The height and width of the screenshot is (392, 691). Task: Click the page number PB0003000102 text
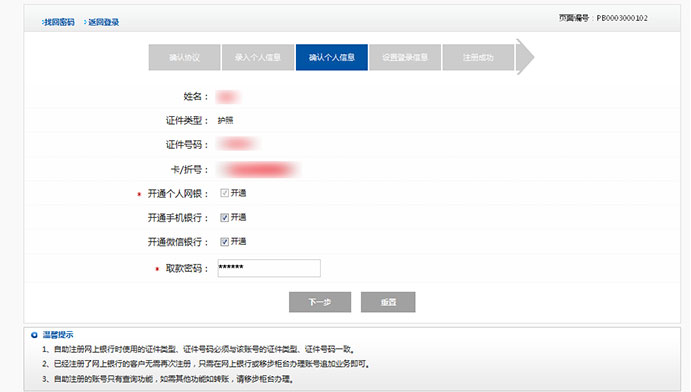coord(622,18)
